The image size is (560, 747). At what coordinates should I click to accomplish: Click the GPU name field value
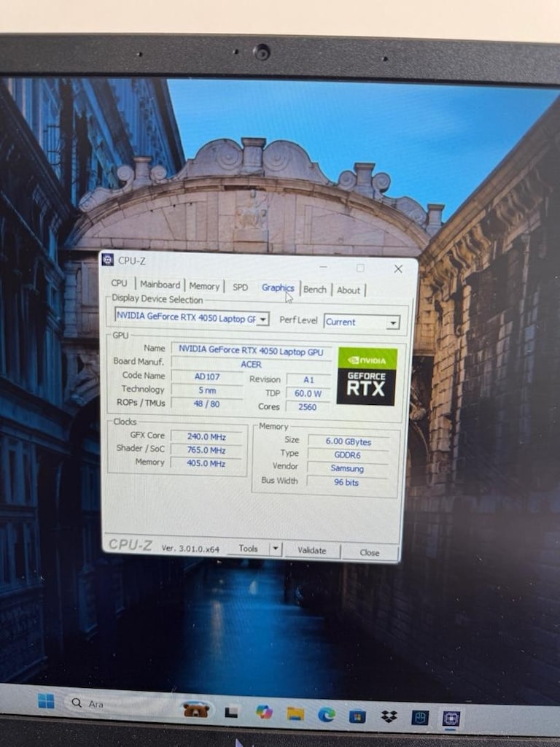pos(251,351)
